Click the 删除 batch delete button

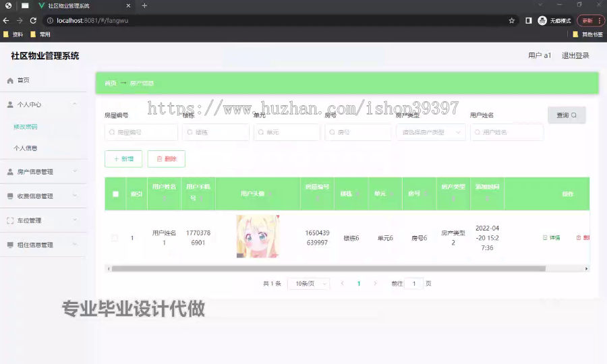point(167,159)
